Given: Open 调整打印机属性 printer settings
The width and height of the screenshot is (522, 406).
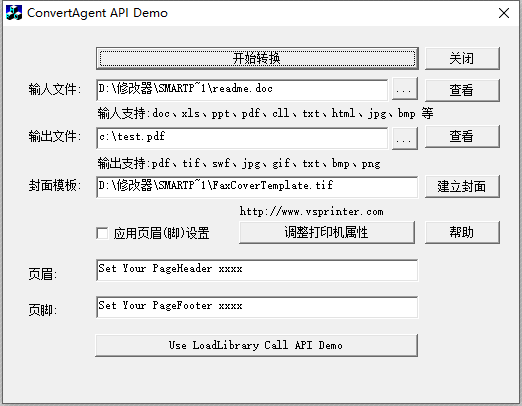Looking at the screenshot, I should [x=327, y=232].
